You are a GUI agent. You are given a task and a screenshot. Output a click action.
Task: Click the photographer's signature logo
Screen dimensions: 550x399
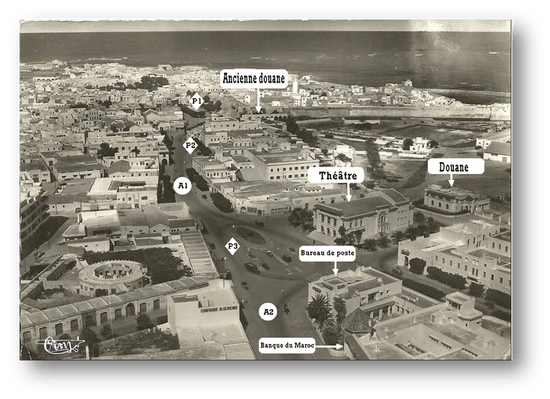click(x=61, y=345)
